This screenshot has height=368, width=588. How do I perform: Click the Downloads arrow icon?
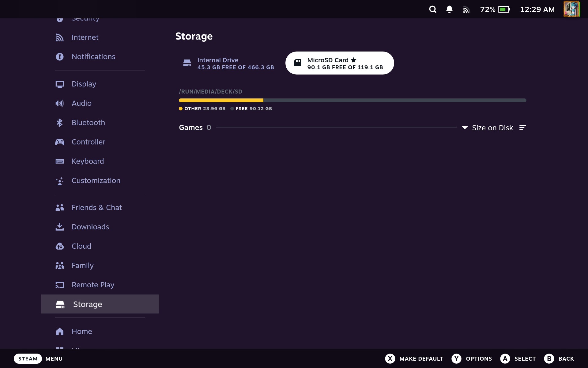pos(60,227)
